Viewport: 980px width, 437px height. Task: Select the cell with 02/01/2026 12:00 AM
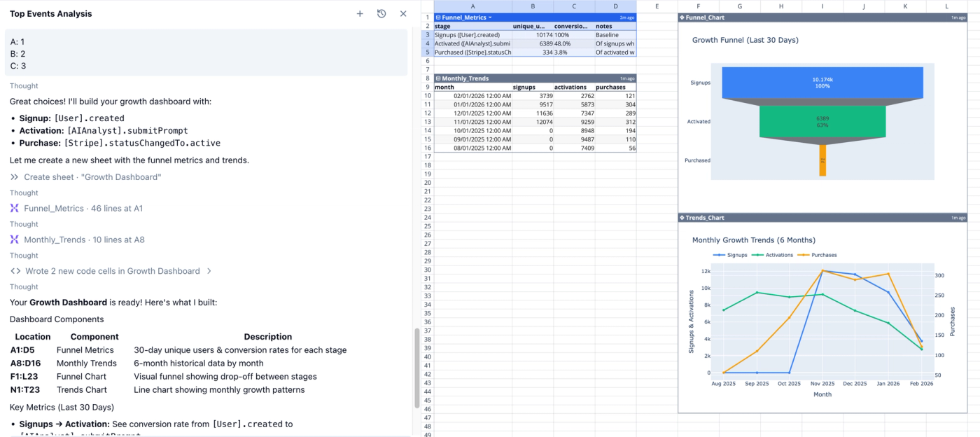pos(472,96)
